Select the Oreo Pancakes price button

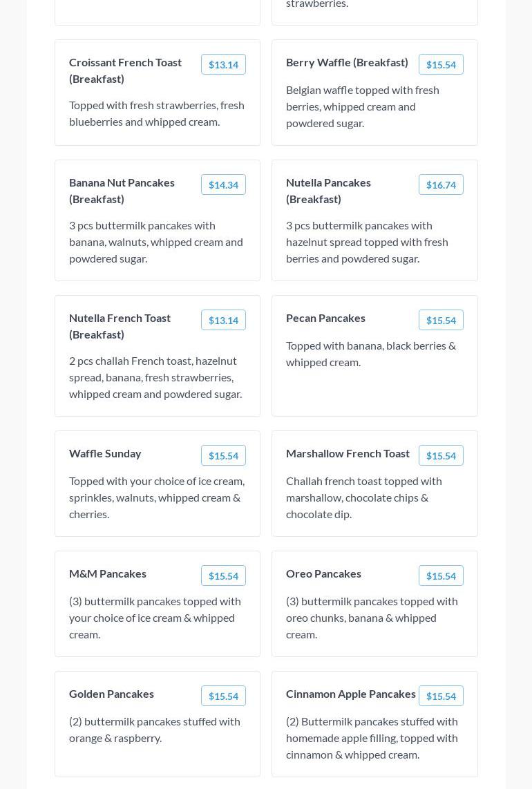click(x=441, y=576)
